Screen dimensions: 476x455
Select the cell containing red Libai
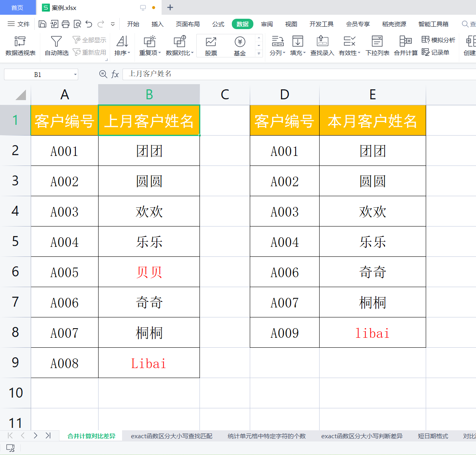[149, 363]
